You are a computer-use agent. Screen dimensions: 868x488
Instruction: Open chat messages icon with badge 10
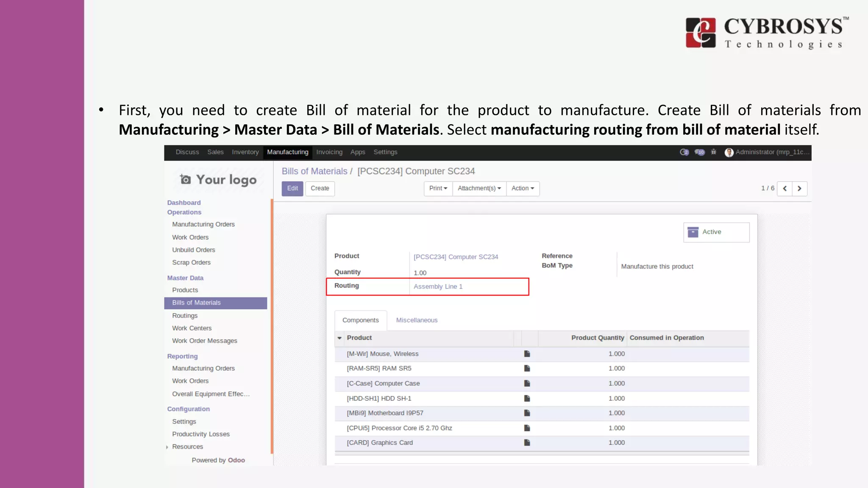click(x=700, y=152)
